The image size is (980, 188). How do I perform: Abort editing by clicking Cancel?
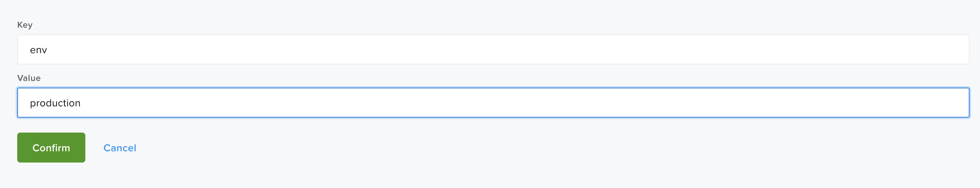pyautogui.click(x=119, y=148)
